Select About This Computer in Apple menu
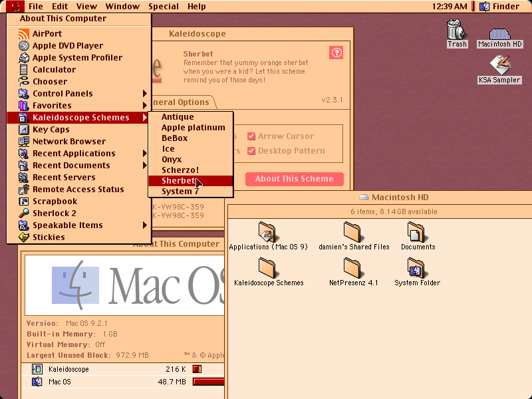This screenshot has width=532, height=399. [x=78, y=19]
